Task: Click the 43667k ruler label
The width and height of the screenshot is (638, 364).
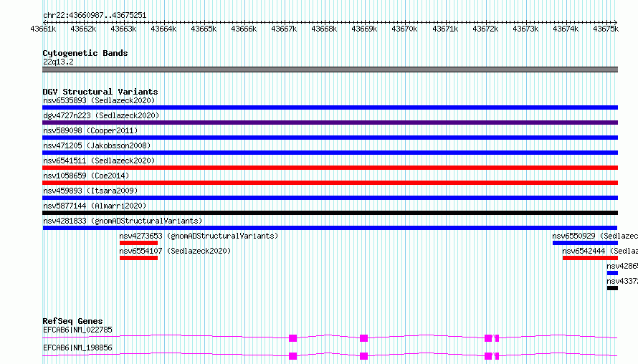Action: click(284, 29)
